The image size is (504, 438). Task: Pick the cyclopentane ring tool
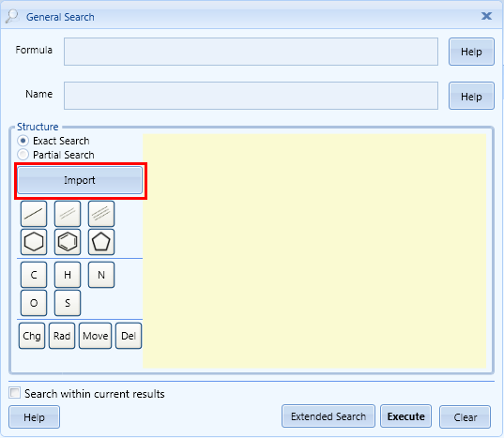101,242
